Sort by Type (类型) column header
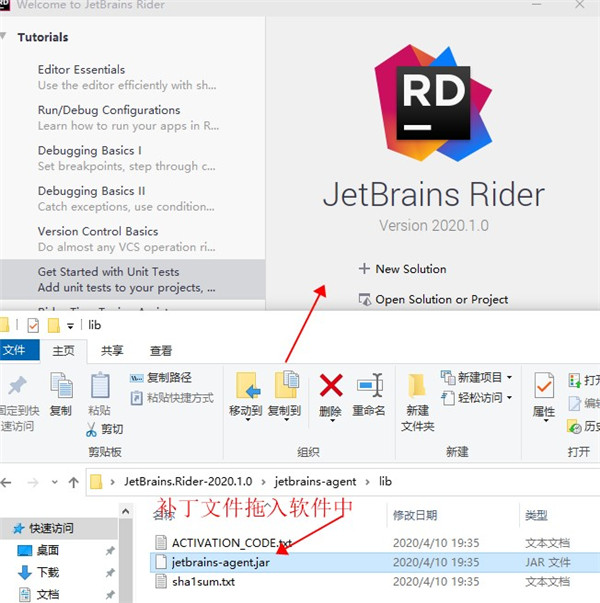 (537, 515)
